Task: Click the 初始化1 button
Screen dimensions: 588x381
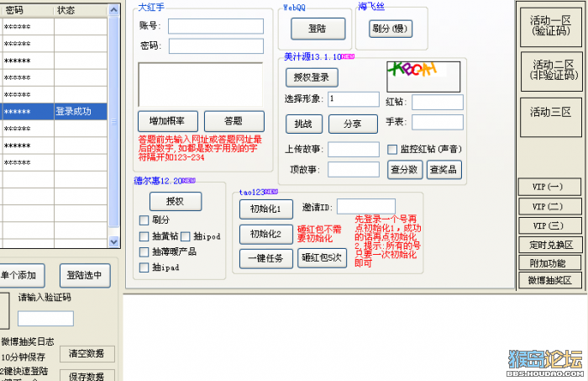Action: 266,209
